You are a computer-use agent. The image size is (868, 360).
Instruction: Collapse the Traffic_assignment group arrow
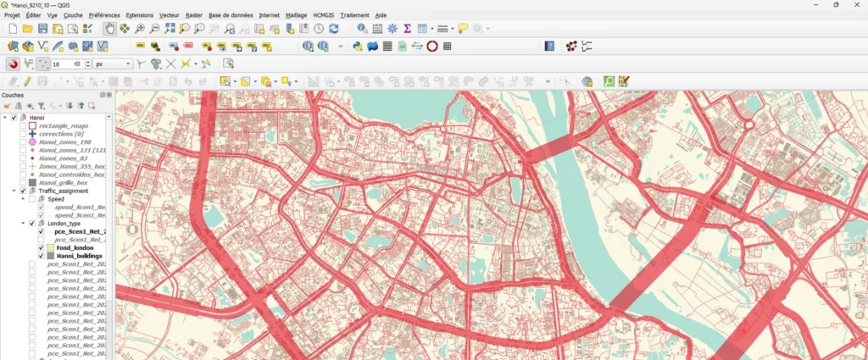click(x=14, y=191)
